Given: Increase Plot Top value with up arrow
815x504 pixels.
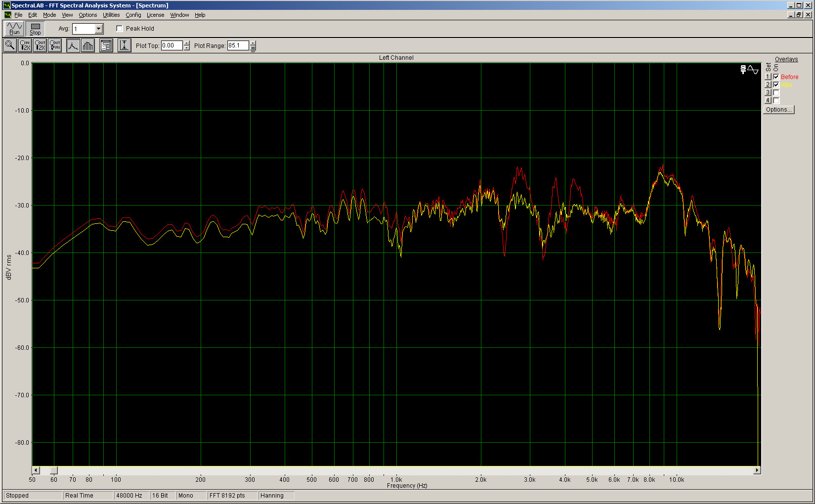Looking at the screenshot, I should coord(186,43).
